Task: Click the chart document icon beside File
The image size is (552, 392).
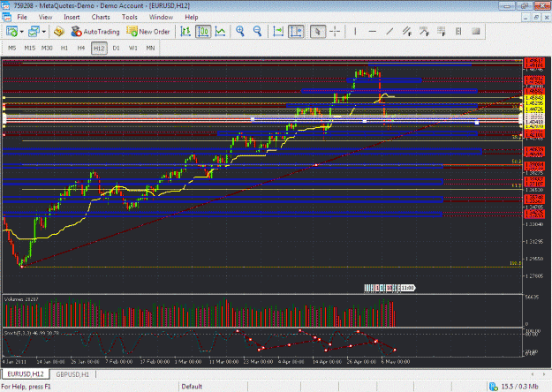Action: coord(7,17)
